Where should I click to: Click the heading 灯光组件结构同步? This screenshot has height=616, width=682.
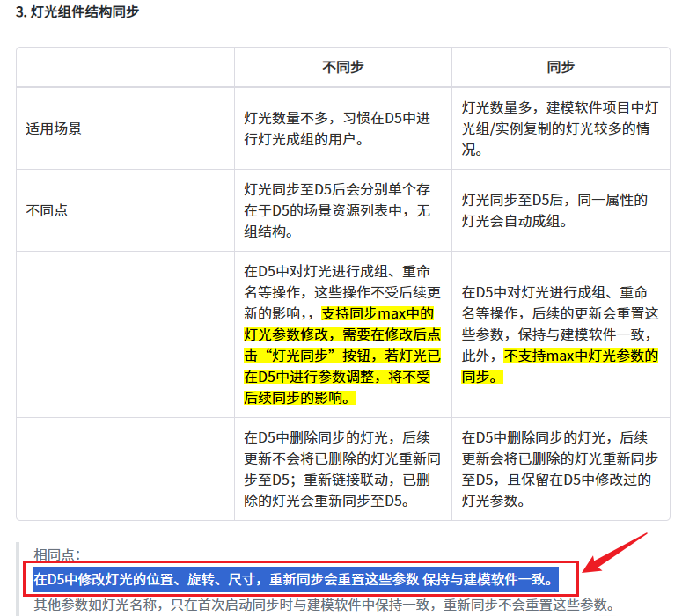(77, 12)
